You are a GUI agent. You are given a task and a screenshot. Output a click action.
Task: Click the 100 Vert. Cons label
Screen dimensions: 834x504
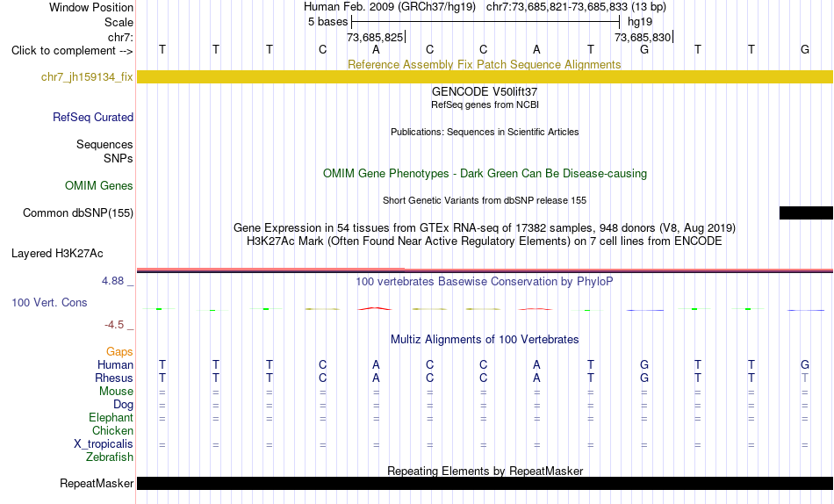[x=49, y=302]
